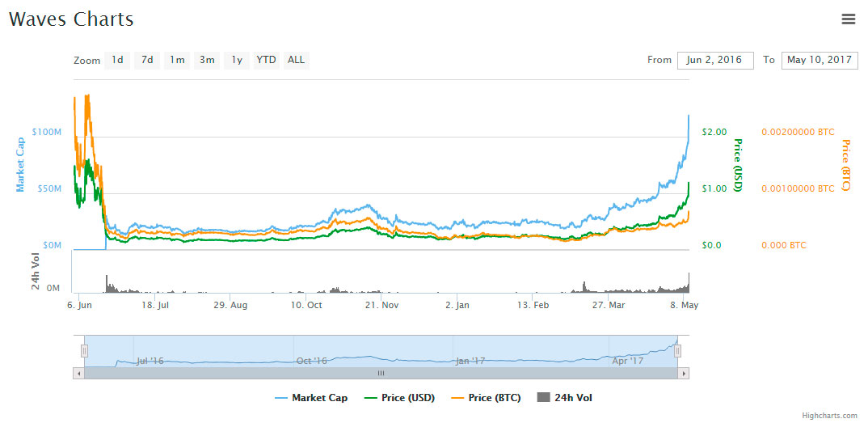Viewport: 868px width, 423px height.
Task: Click Jul '16 in the navigator
Action: [x=150, y=361]
